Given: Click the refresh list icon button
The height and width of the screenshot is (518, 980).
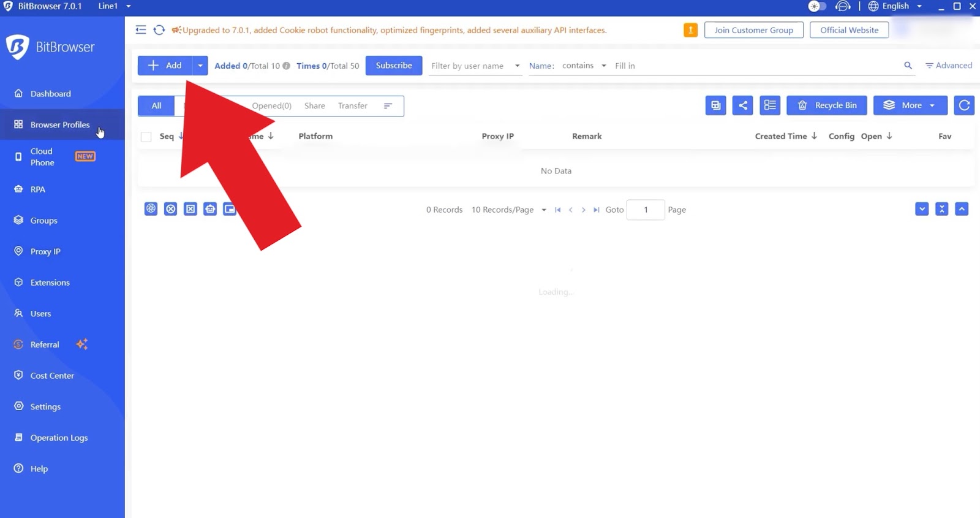Looking at the screenshot, I should pyautogui.click(x=964, y=105).
